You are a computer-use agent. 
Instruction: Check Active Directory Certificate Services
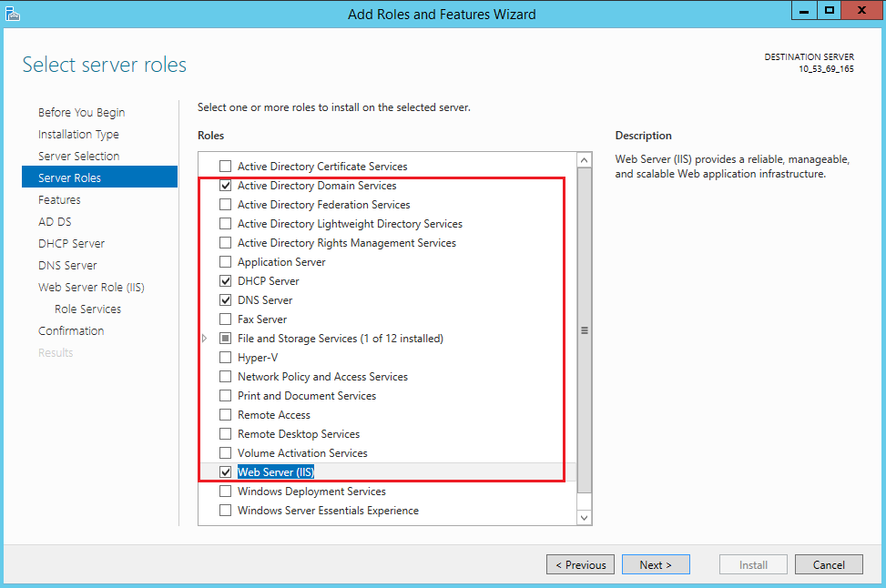click(226, 166)
